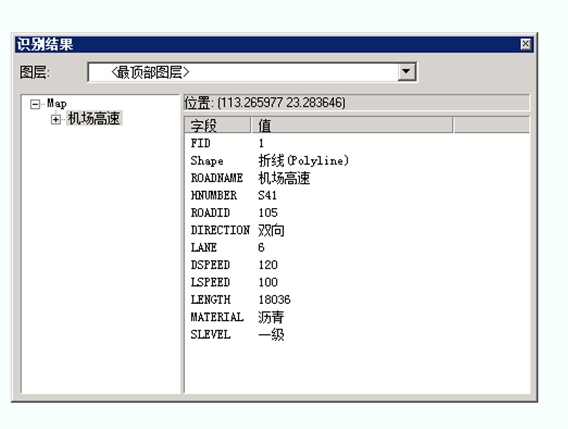
Task: Expand the 机场高速 tree node
Action: [56, 119]
